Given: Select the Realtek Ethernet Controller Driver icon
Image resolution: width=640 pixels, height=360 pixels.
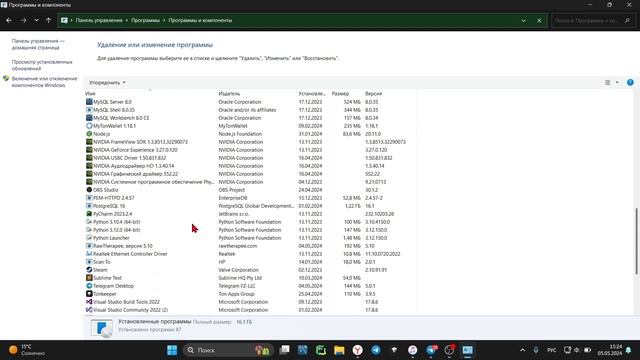Looking at the screenshot, I should (89, 253).
